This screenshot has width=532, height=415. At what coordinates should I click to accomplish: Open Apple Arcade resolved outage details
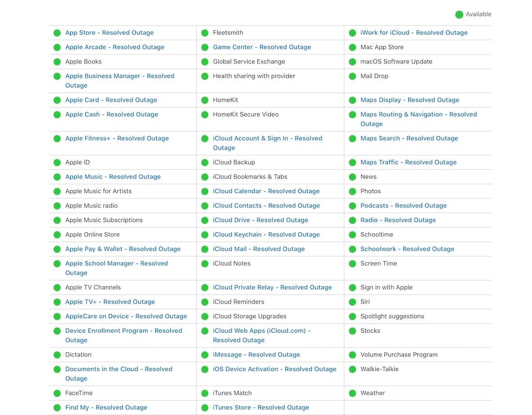tap(115, 47)
